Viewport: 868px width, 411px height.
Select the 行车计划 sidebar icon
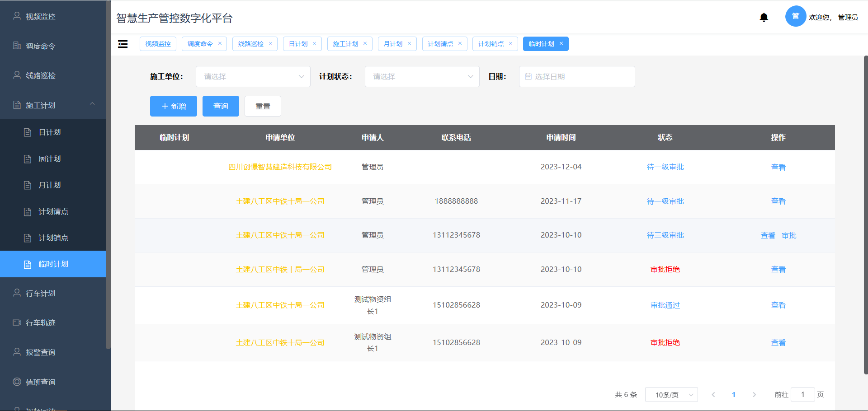click(x=17, y=293)
